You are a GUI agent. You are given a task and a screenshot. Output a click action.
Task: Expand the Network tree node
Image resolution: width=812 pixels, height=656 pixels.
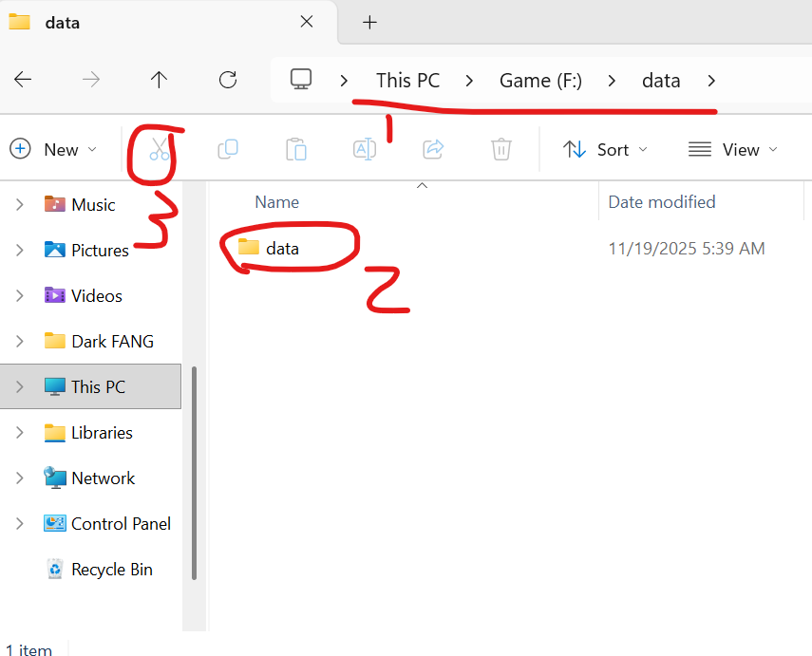(20, 478)
